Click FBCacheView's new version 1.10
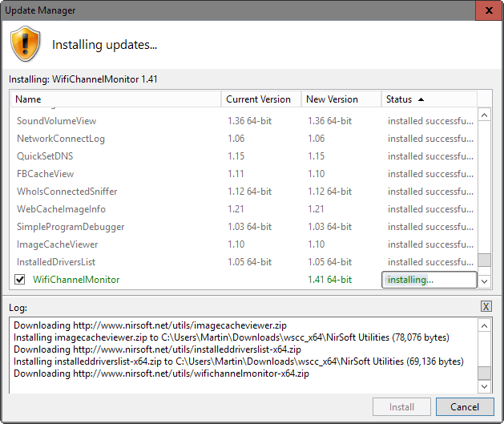Screen dimensions: 504x424 point(317,174)
